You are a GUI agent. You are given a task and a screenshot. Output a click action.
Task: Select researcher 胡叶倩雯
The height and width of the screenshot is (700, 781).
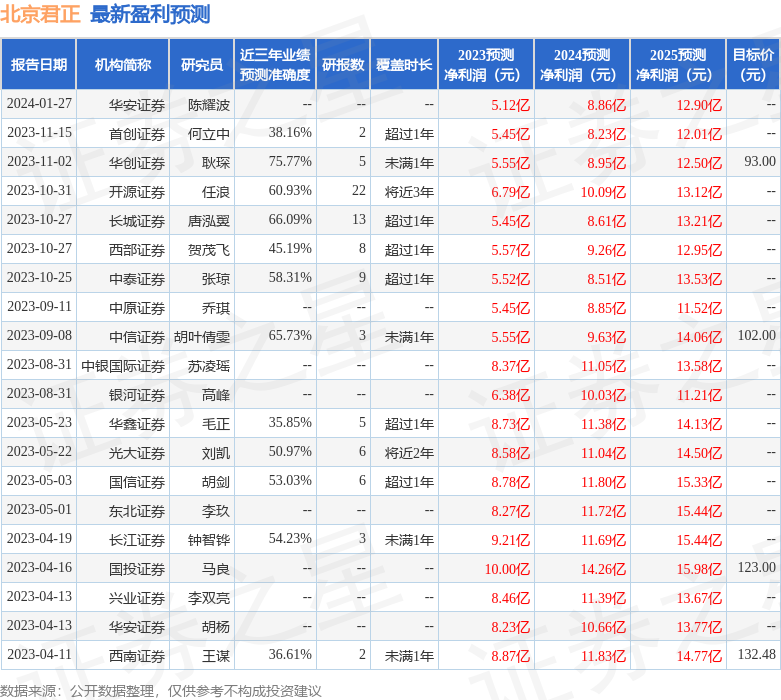(x=202, y=337)
